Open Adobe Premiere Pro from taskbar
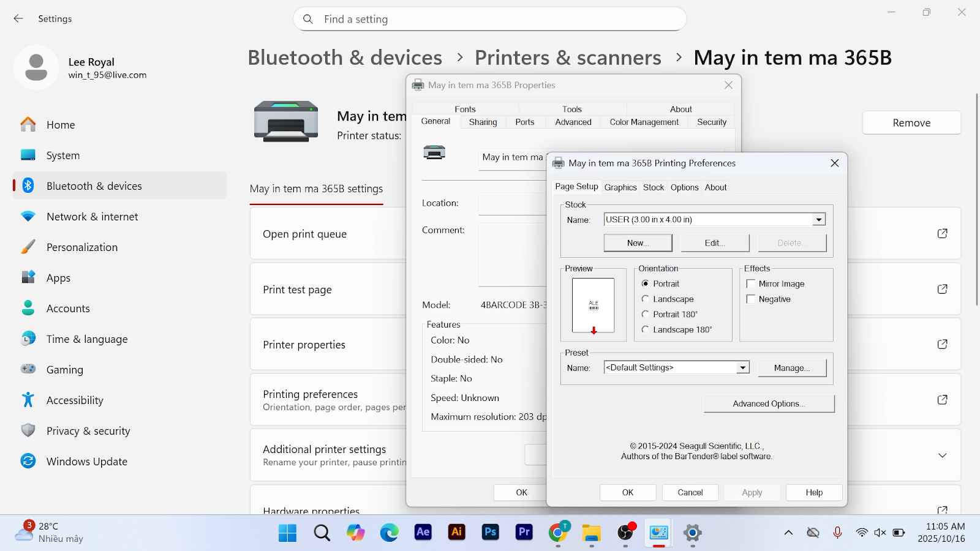 click(524, 533)
